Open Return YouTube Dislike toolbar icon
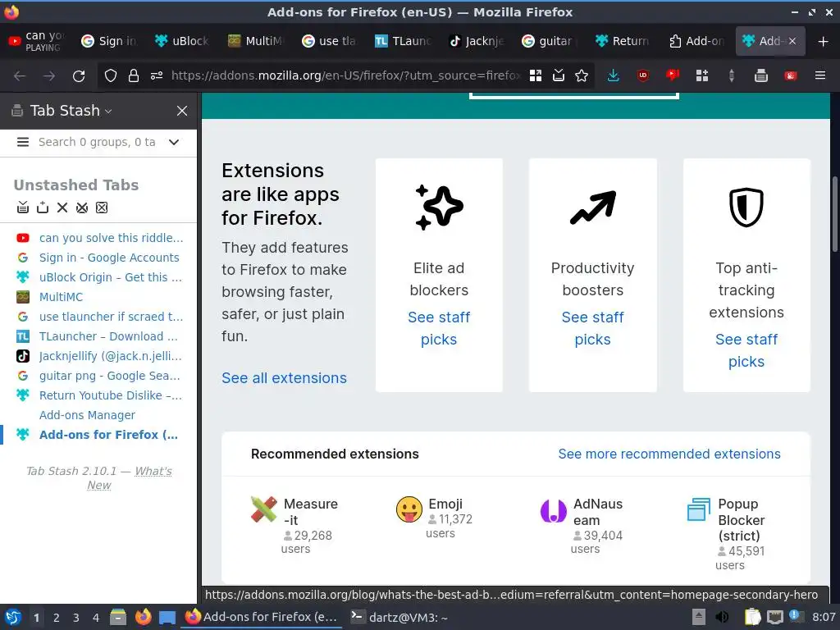Viewport: 840px width, 630px height. click(673, 75)
